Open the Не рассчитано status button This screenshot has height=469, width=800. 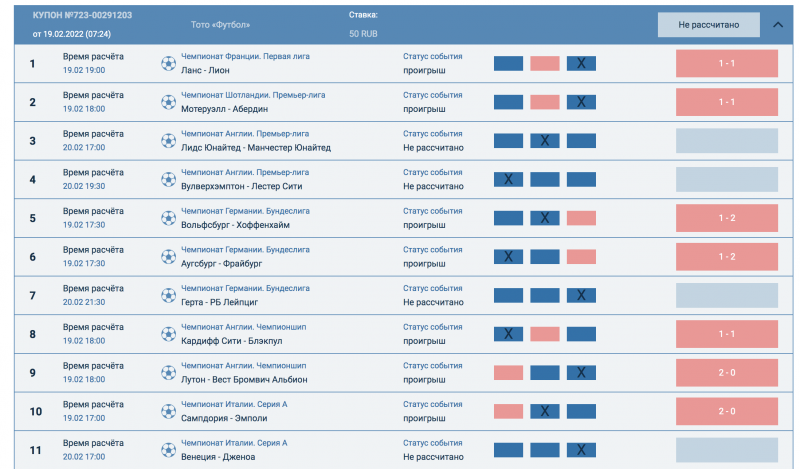pyautogui.click(x=708, y=25)
